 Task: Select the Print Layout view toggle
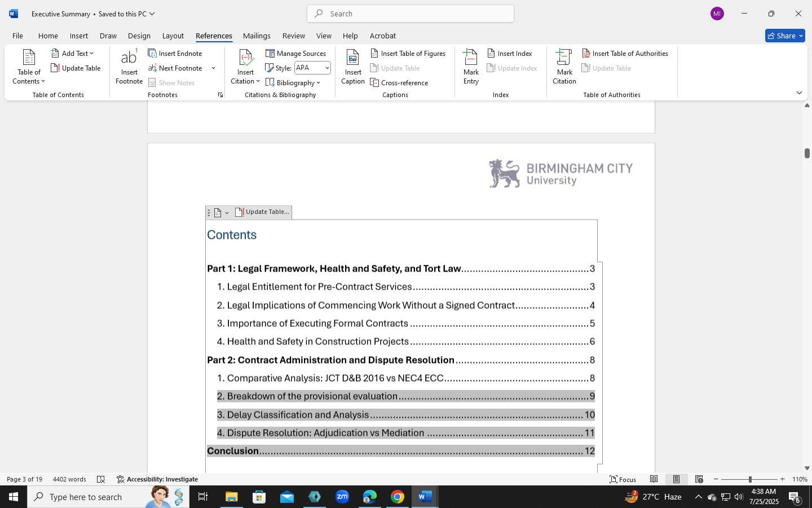coord(676,479)
